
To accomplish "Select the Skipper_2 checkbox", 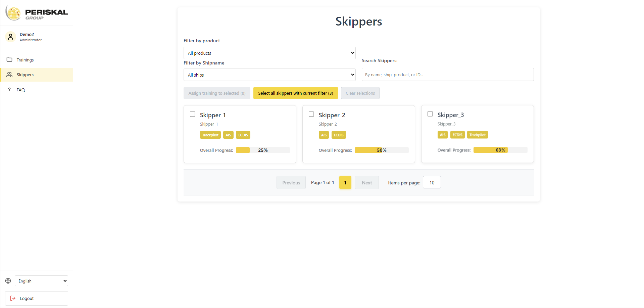I will tap(311, 114).
